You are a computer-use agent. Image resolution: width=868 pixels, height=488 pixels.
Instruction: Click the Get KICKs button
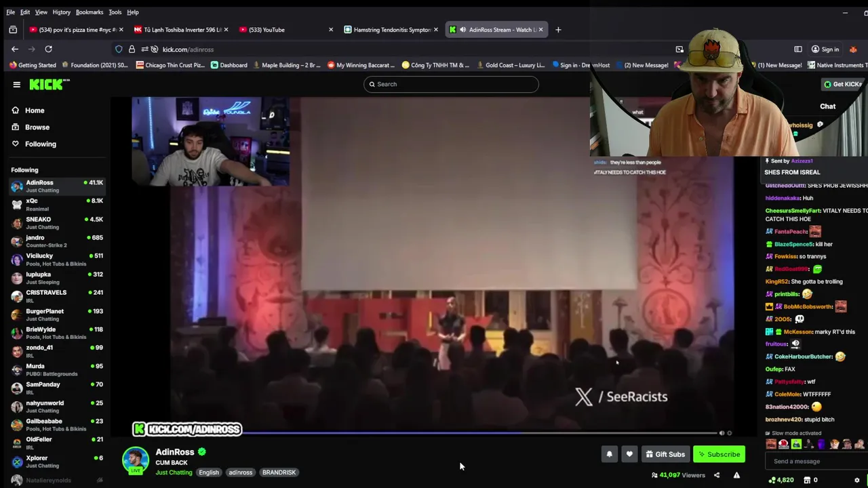click(x=843, y=84)
